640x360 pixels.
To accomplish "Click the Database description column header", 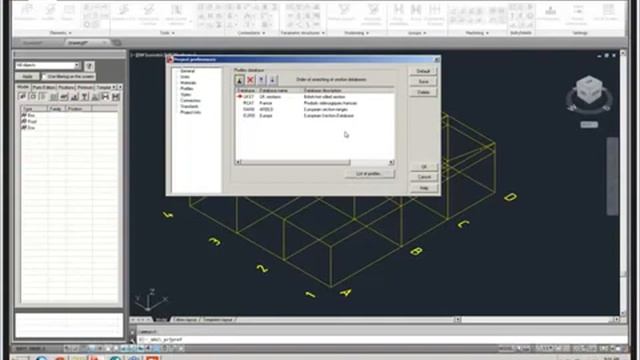I will [x=348, y=91].
